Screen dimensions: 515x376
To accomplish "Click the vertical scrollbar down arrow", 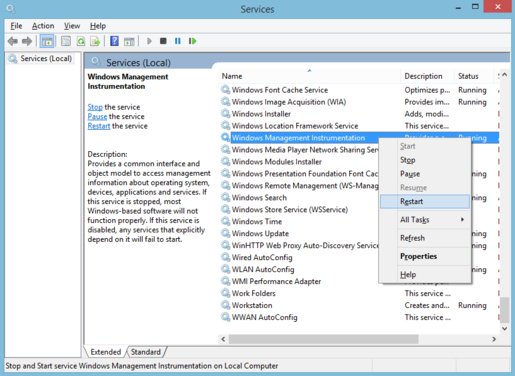I will 505,328.
